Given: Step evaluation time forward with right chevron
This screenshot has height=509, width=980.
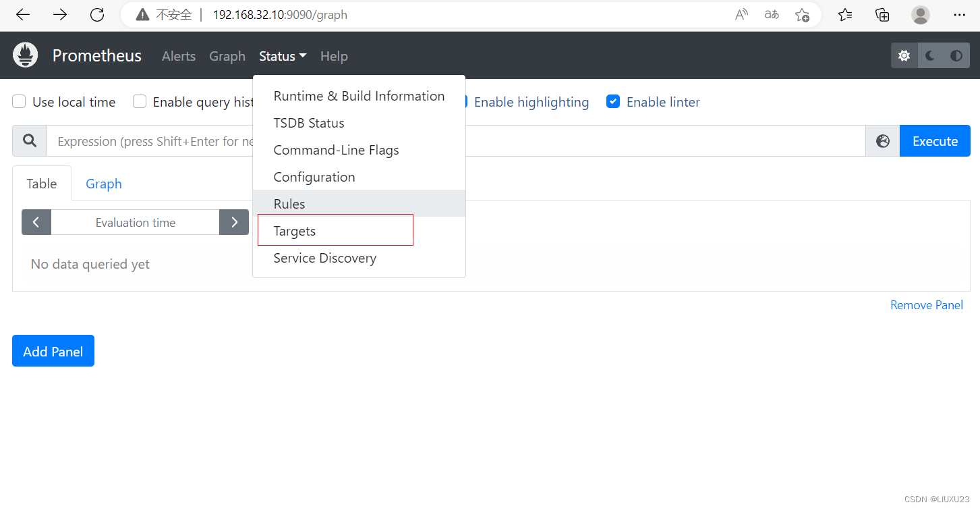Looking at the screenshot, I should coord(234,222).
